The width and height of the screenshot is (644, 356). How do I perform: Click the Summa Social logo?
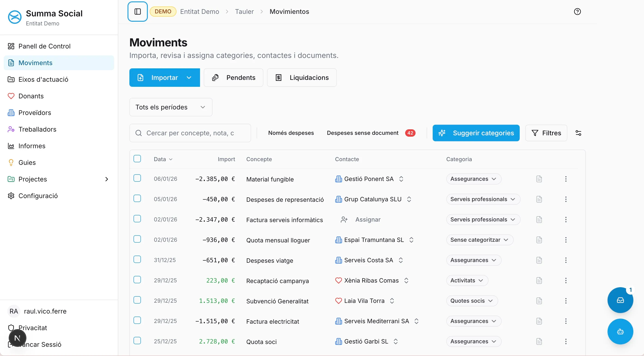click(15, 17)
